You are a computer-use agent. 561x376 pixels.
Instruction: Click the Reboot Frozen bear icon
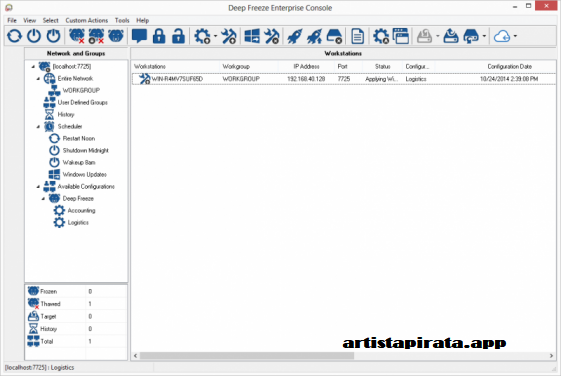[x=116, y=36]
